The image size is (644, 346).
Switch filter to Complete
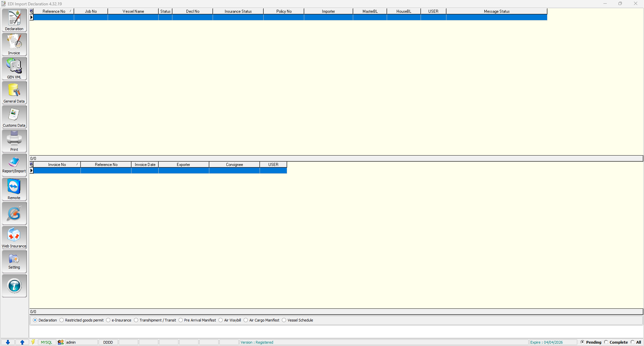606,342
